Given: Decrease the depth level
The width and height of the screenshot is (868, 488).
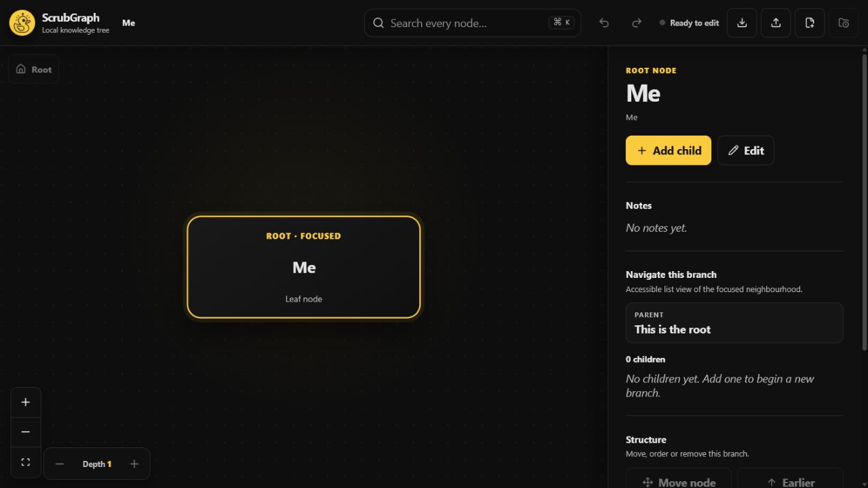Looking at the screenshot, I should coord(60,464).
